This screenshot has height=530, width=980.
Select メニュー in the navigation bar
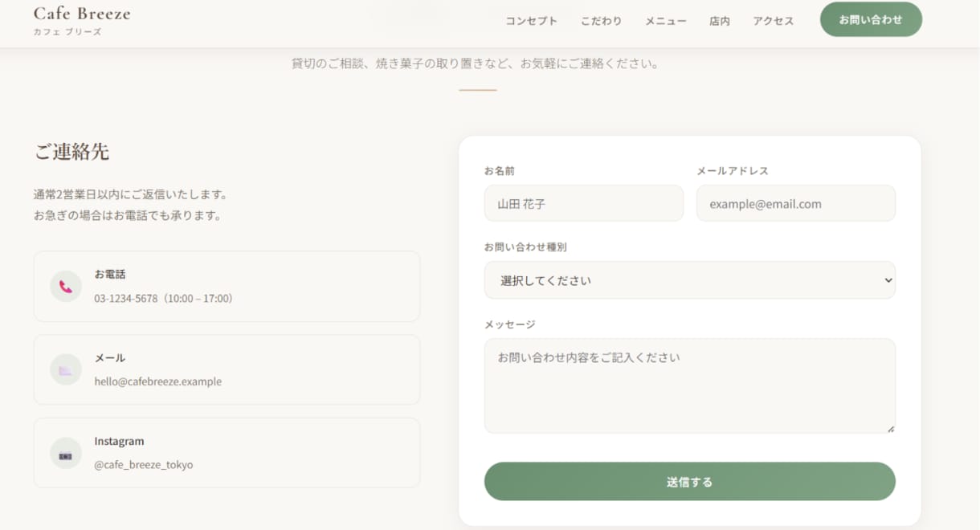pos(666,21)
